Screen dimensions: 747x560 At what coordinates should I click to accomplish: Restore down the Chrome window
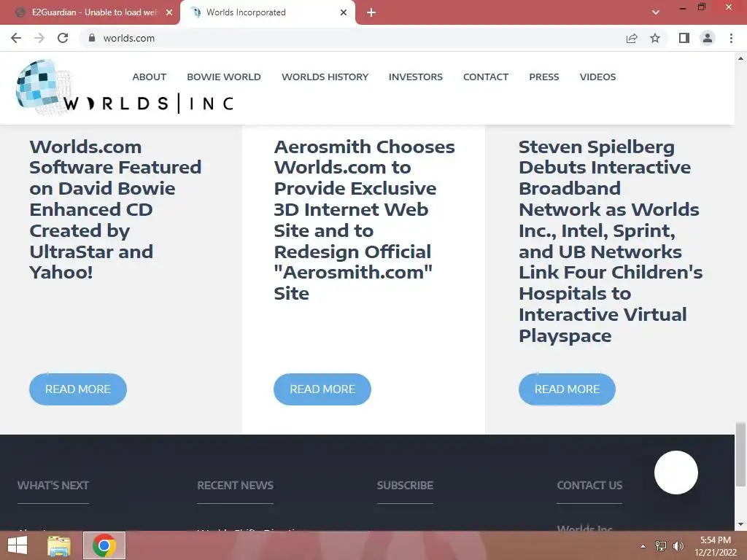tap(701, 7)
